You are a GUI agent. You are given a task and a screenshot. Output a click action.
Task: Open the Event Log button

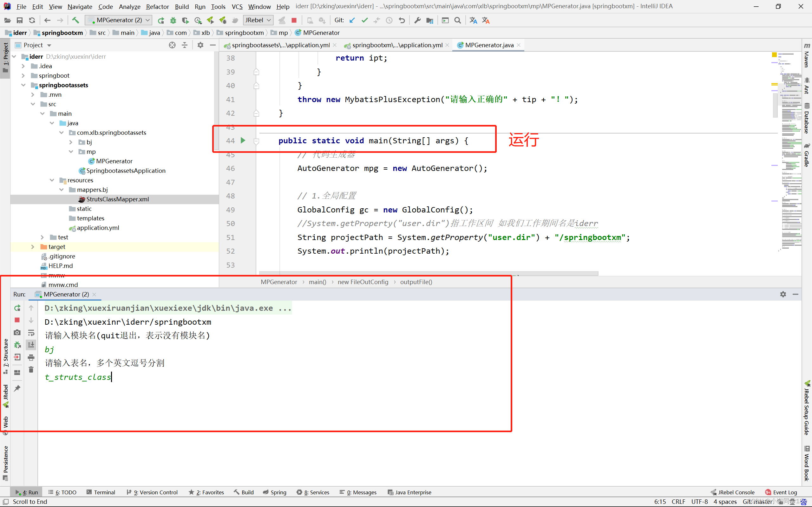point(781,492)
